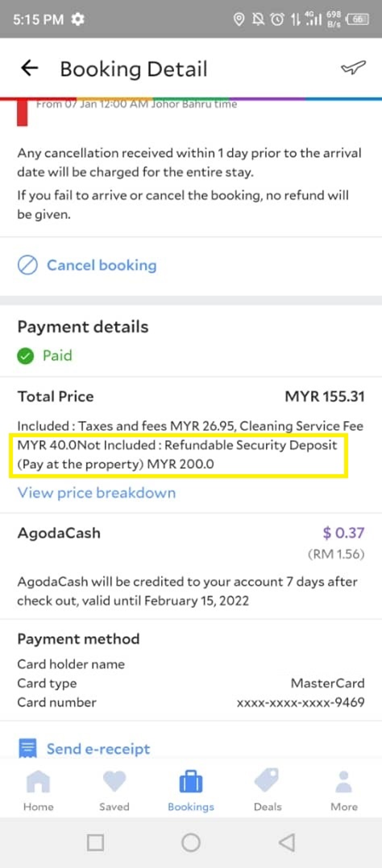Tap the green Paid checkmark icon
The height and width of the screenshot is (868, 382).
coord(26,355)
